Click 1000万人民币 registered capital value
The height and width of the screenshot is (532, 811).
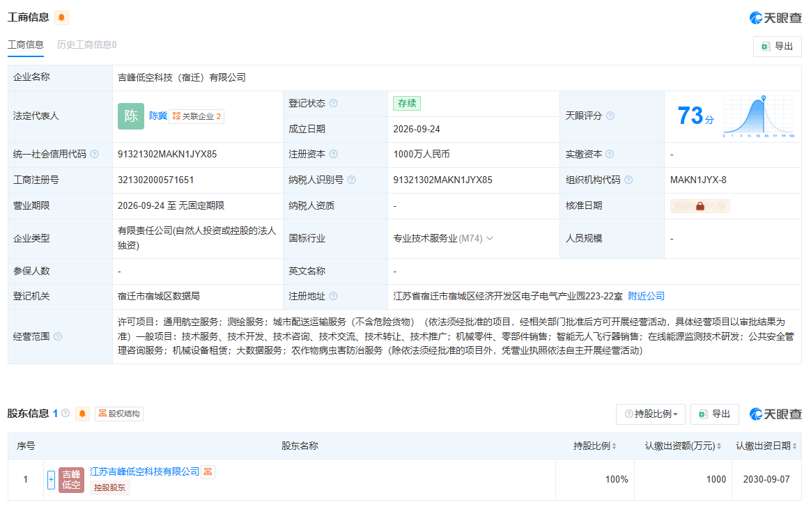422,154
